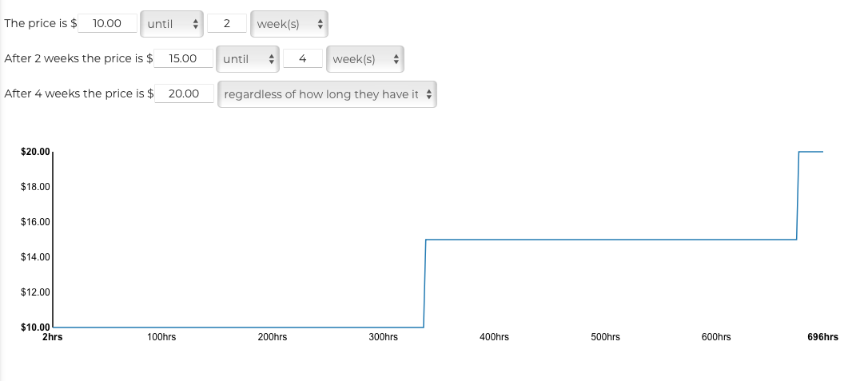Click the "After 4 weeks the price is" text

point(74,94)
